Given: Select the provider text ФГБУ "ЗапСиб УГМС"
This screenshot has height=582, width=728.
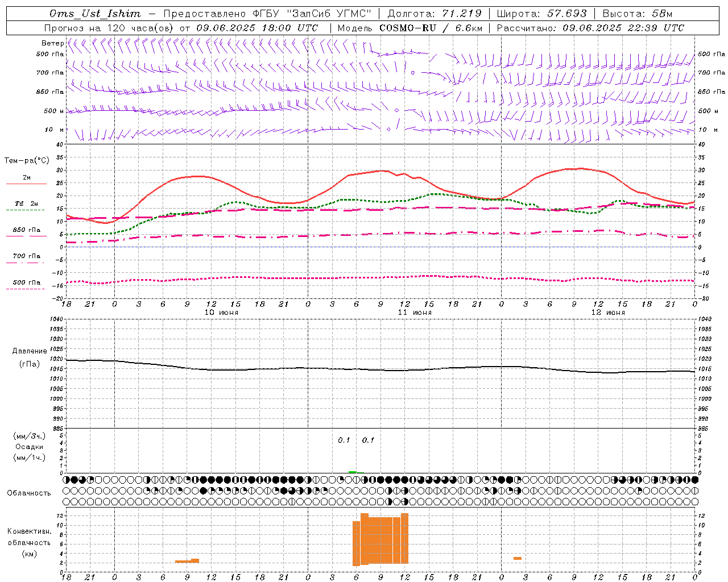Looking at the screenshot, I should coord(311,14).
